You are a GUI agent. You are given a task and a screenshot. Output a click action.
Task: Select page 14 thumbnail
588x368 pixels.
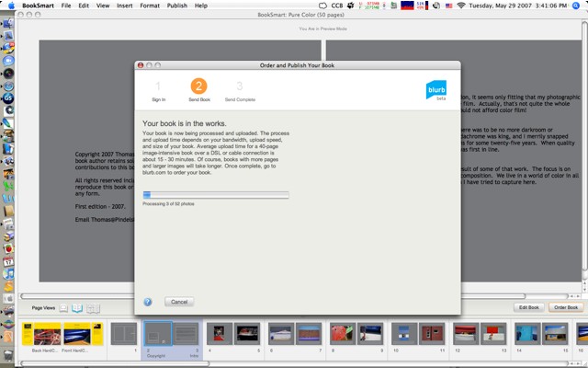527,333
